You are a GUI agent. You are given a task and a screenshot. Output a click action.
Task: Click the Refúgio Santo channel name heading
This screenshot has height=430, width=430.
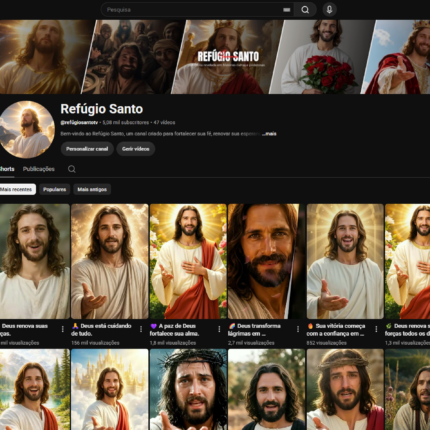(x=102, y=109)
